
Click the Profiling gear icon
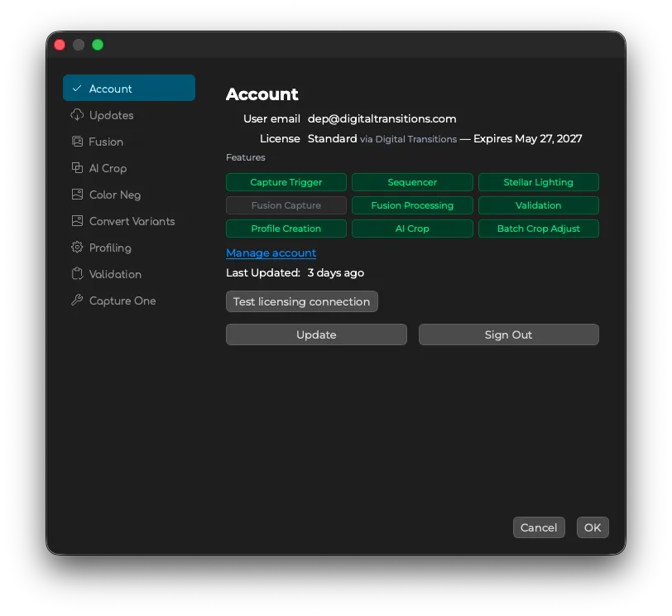(x=77, y=248)
